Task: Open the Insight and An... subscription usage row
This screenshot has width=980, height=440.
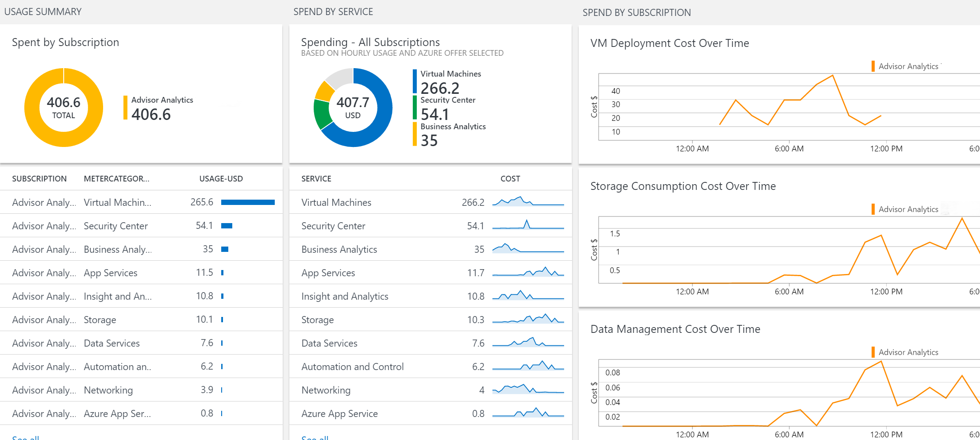Action: pyautogui.click(x=141, y=296)
